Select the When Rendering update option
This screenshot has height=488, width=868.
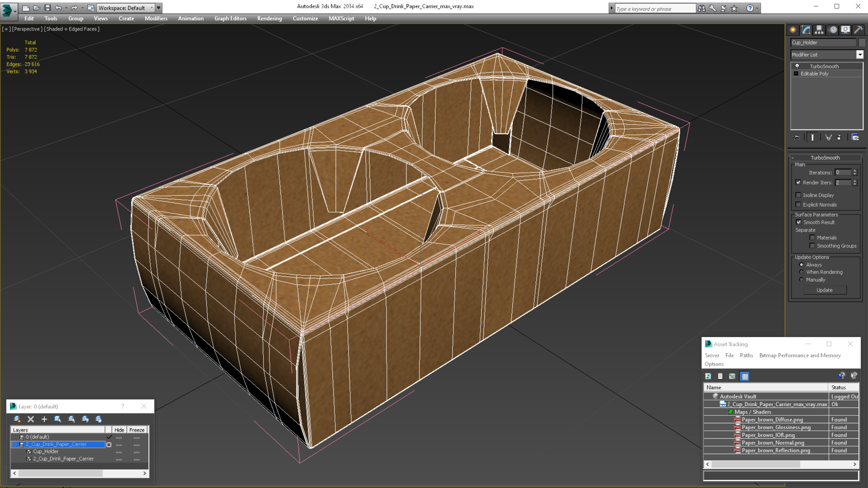(801, 272)
